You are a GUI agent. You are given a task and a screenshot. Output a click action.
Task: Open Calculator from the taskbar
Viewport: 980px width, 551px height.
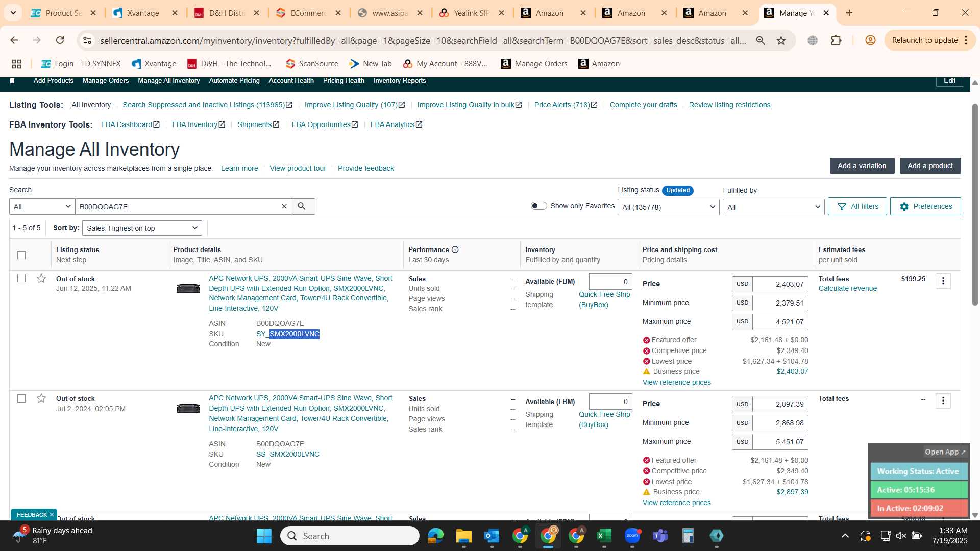pos(688,536)
